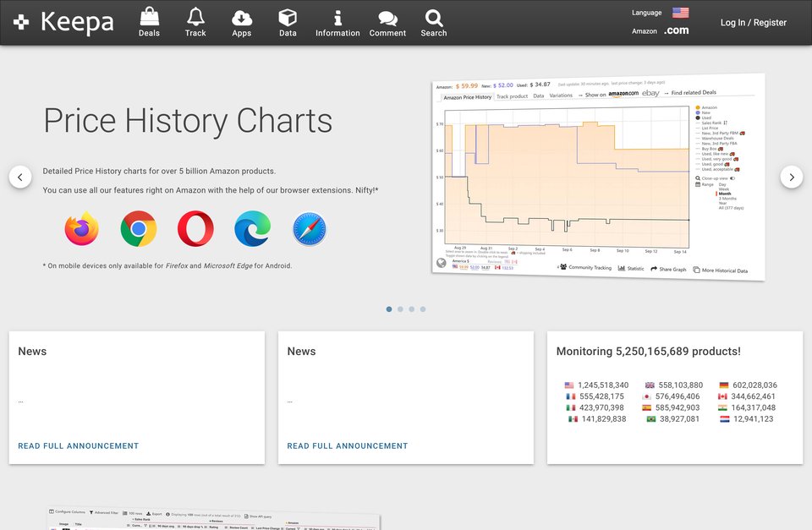
Task: Click the Firefox browser extension icon
Action: click(82, 228)
